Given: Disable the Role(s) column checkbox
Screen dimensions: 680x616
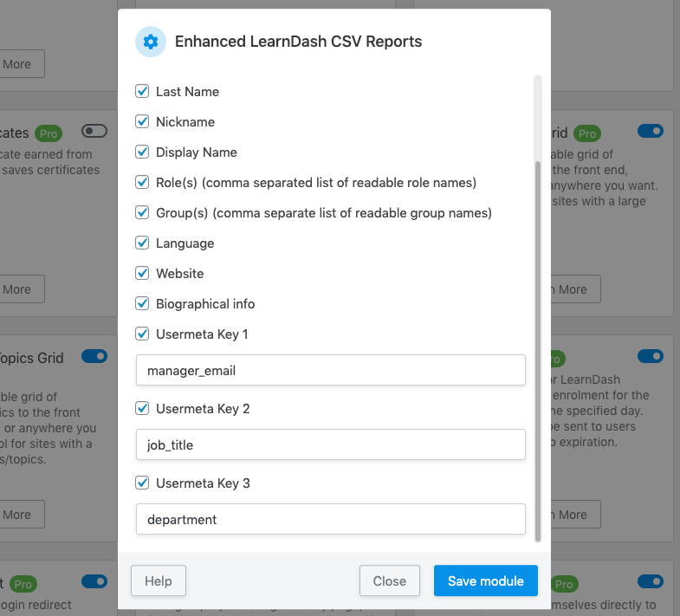Looking at the screenshot, I should tap(143, 182).
